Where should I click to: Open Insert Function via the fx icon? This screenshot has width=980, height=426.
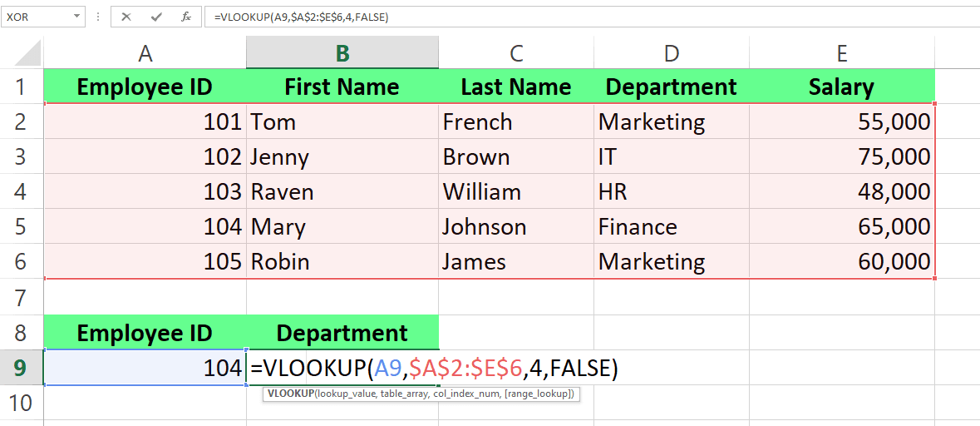[x=186, y=17]
